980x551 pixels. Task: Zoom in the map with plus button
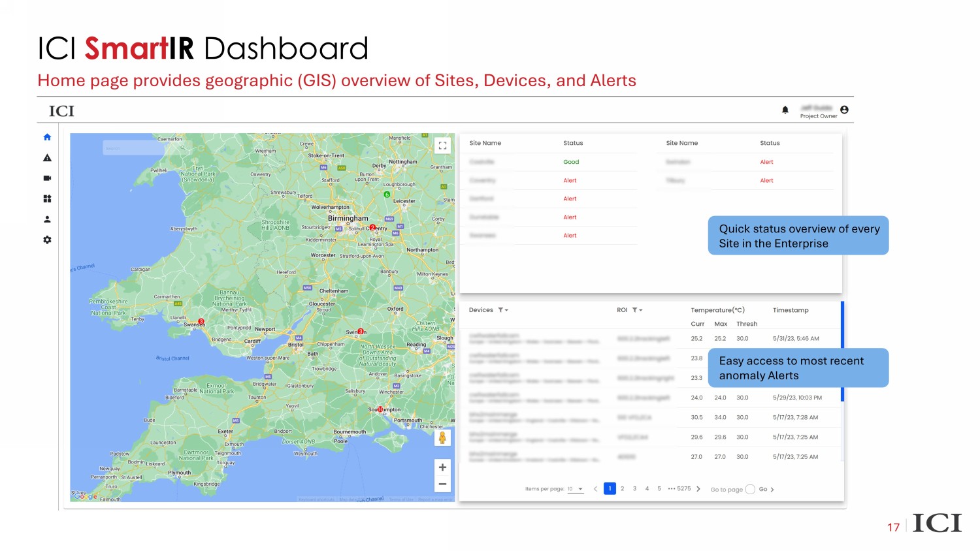442,467
